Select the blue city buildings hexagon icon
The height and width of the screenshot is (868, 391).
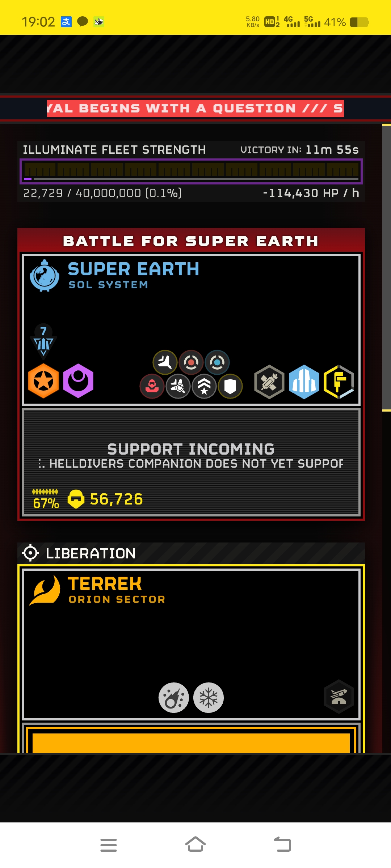[x=304, y=382]
